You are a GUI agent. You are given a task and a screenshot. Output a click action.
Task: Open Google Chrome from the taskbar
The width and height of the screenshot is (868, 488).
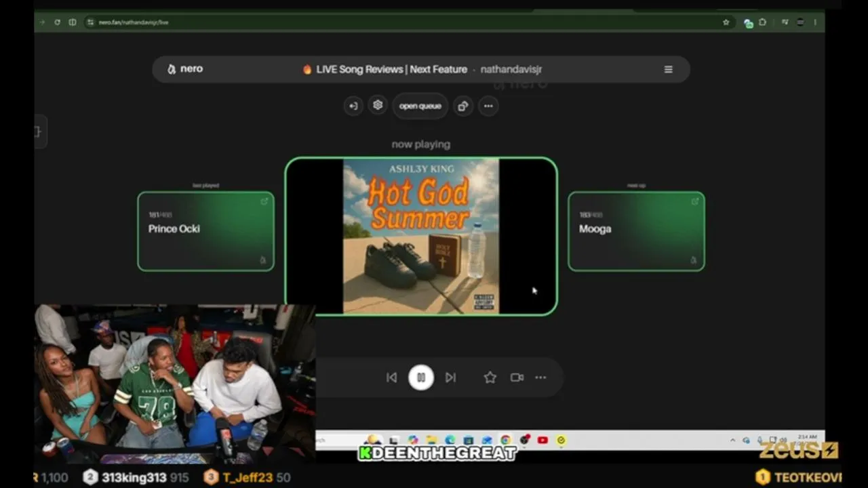(506, 441)
